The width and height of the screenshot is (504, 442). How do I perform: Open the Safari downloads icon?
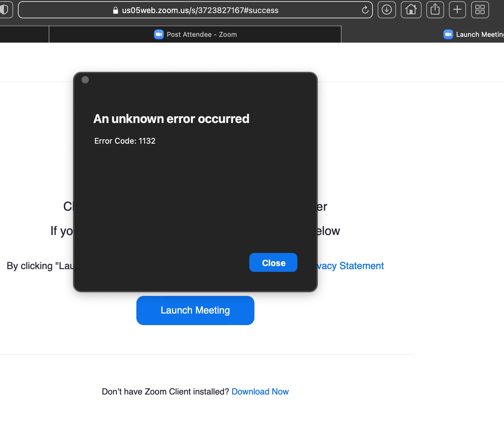point(387,10)
